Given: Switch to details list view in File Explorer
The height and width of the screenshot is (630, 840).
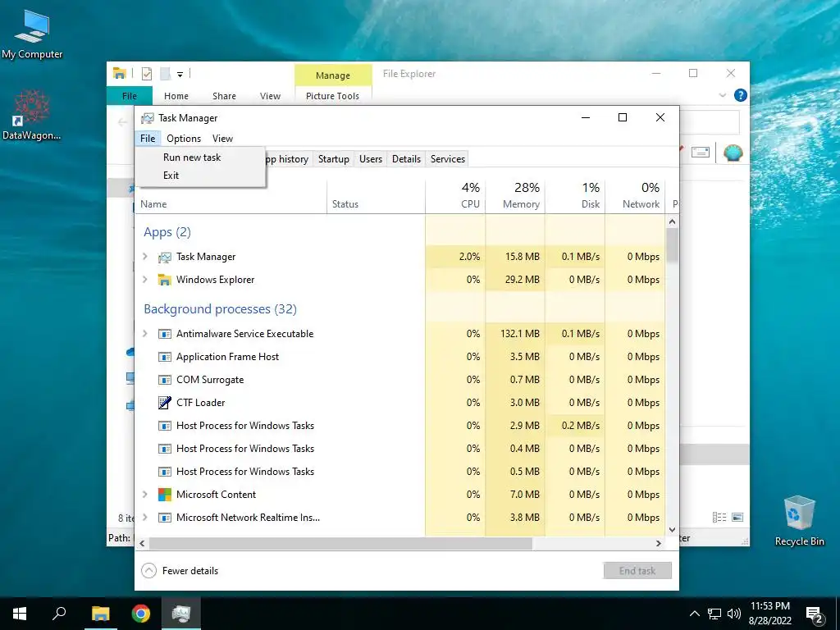Looking at the screenshot, I should click(x=719, y=517).
